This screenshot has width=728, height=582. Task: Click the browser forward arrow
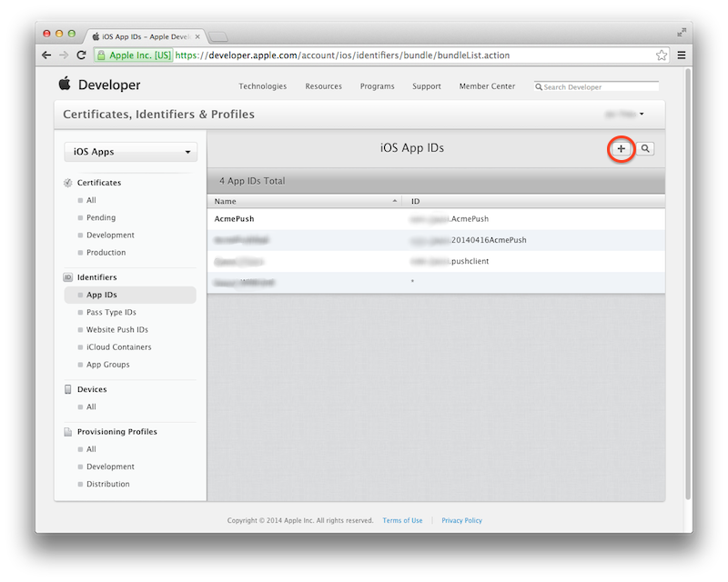(x=64, y=55)
